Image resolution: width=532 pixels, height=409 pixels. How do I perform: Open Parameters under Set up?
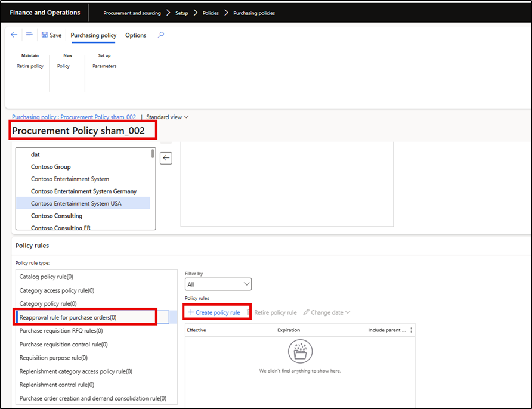pyautogui.click(x=104, y=66)
